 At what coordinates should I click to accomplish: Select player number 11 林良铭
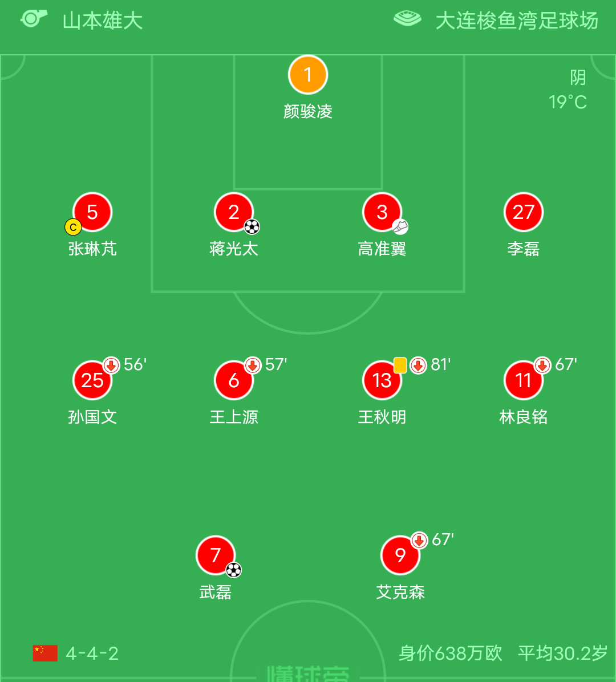click(x=524, y=380)
